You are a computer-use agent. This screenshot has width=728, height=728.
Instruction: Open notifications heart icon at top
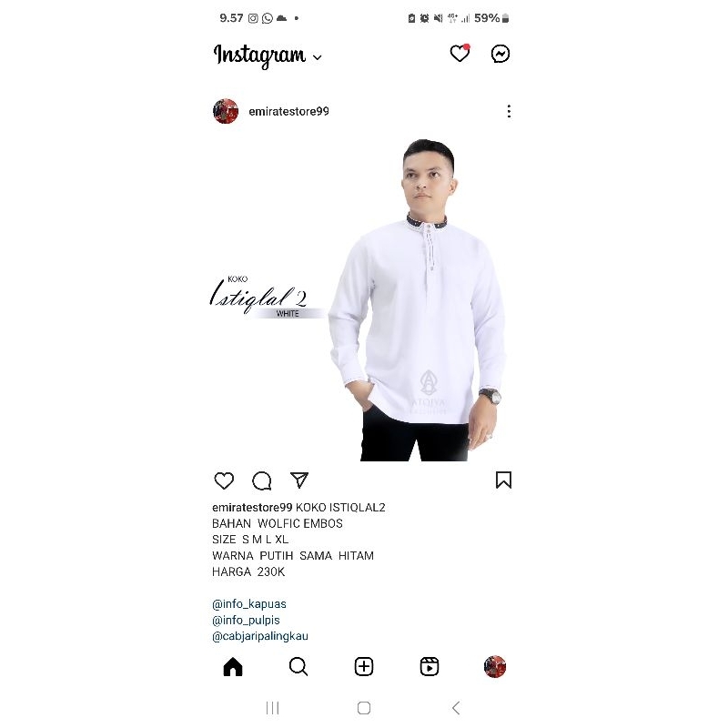[x=460, y=54]
